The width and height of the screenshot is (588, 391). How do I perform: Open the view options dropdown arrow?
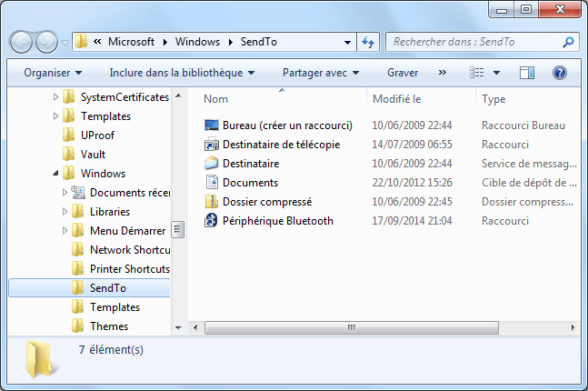(x=496, y=73)
